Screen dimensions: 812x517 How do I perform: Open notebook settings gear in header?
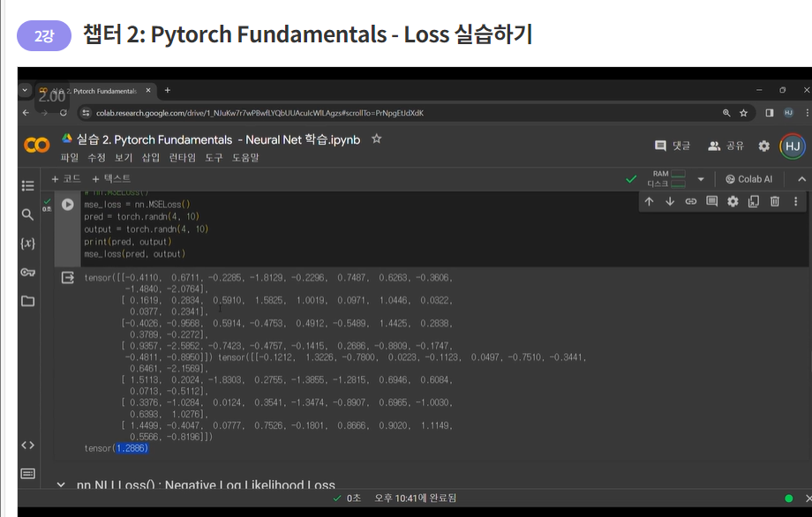point(763,146)
